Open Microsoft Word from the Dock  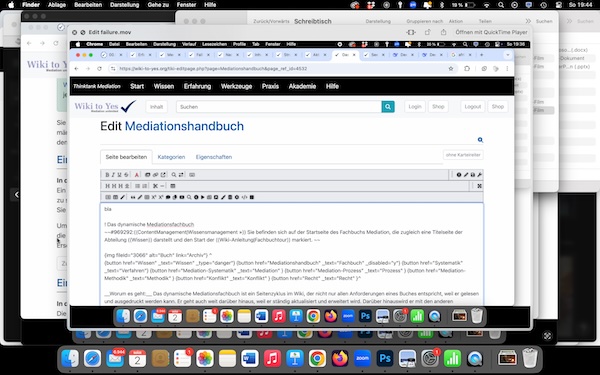pyautogui.click(x=249, y=359)
